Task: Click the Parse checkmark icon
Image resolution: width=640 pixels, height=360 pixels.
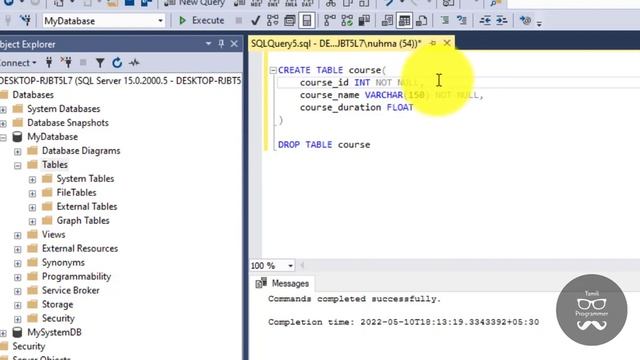Action: 256,20
